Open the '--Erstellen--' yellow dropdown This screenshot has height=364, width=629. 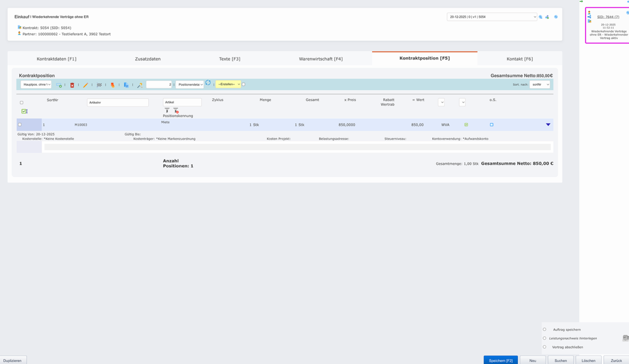pyautogui.click(x=228, y=84)
